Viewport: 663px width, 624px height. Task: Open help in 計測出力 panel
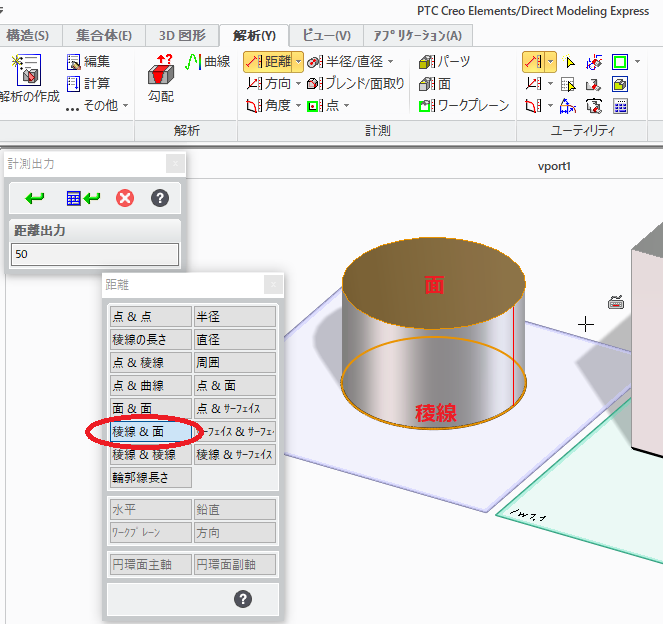pyautogui.click(x=160, y=198)
